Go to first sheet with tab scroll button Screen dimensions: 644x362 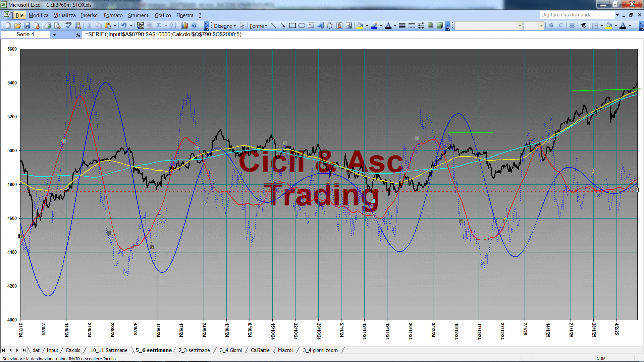[x=4, y=350]
